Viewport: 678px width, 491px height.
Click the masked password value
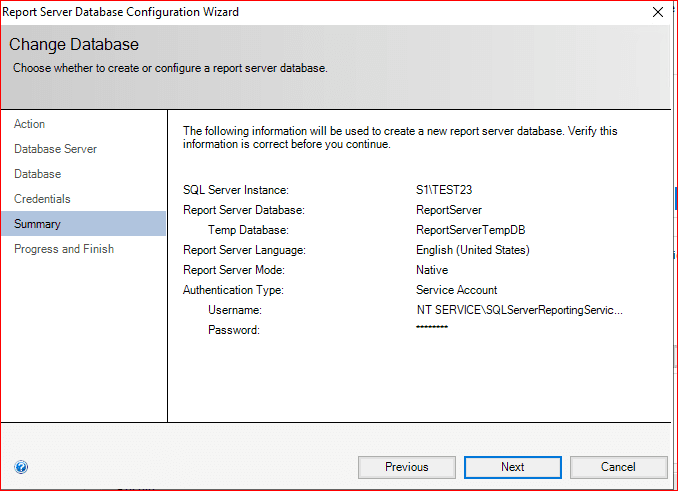pos(432,329)
